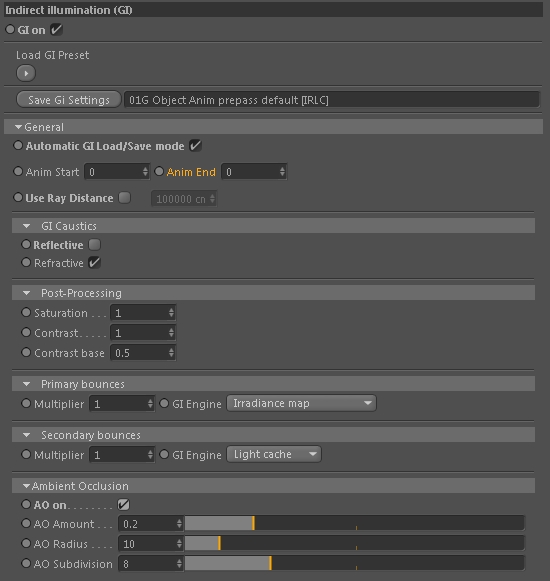Collapse the Post-Processing section

pyautogui.click(x=26, y=293)
